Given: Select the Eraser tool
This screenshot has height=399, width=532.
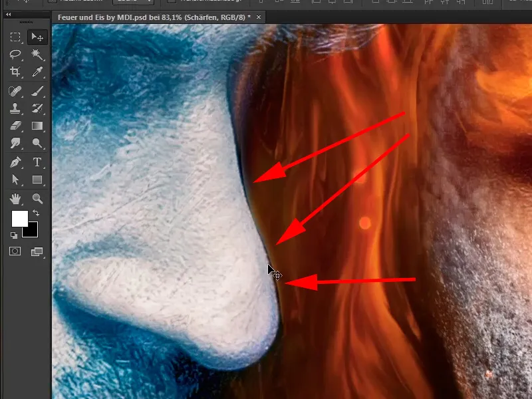Looking at the screenshot, I should pyautogui.click(x=15, y=126).
